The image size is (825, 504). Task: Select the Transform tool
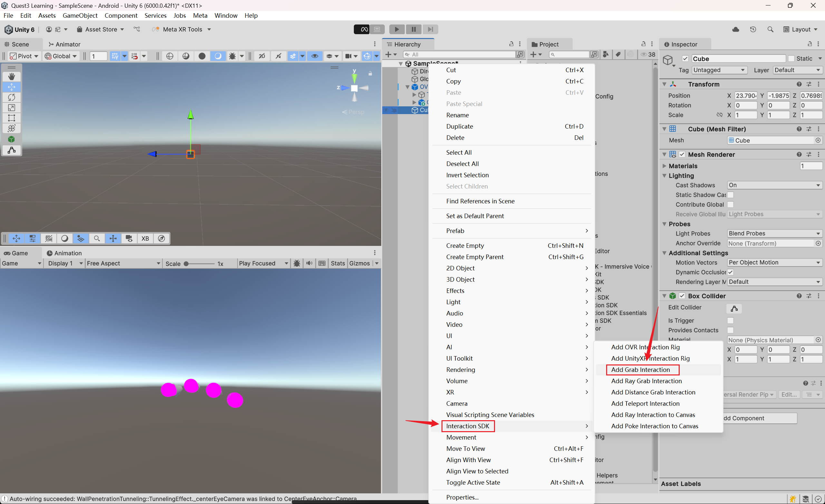pyautogui.click(x=11, y=128)
